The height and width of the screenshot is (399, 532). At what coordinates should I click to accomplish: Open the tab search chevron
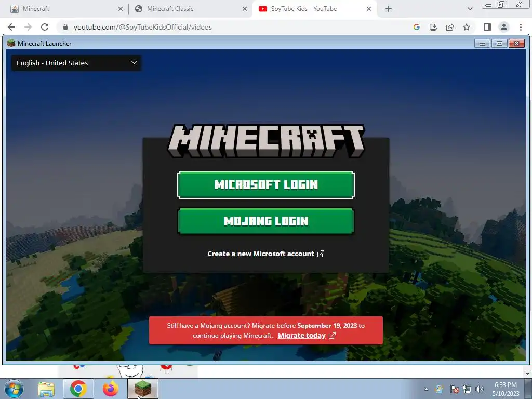(470, 9)
